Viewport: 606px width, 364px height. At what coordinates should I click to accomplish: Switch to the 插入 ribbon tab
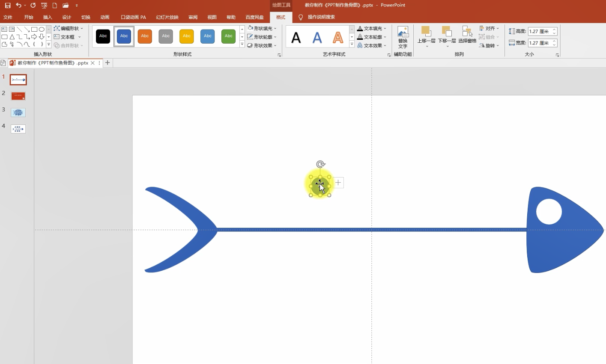(48, 18)
